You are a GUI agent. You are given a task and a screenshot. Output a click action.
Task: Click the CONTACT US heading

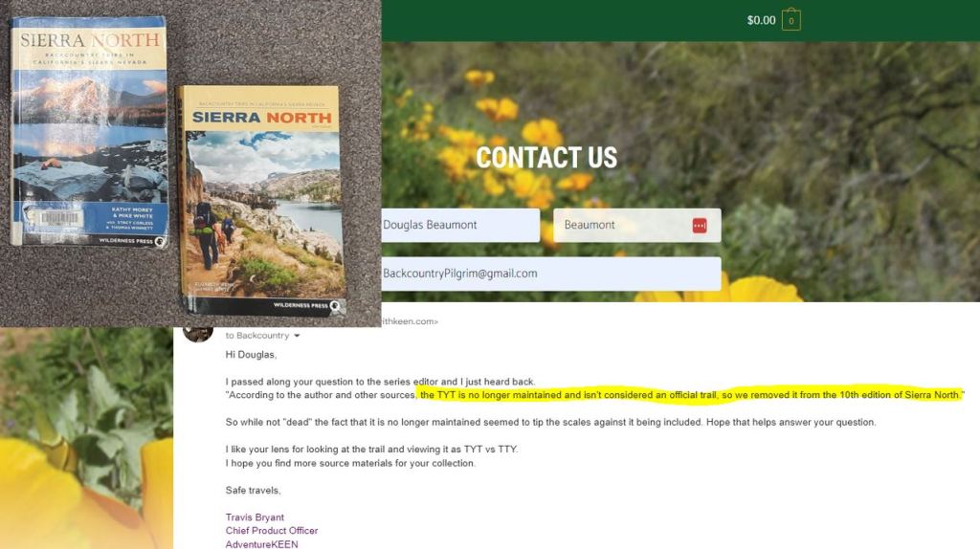point(546,158)
